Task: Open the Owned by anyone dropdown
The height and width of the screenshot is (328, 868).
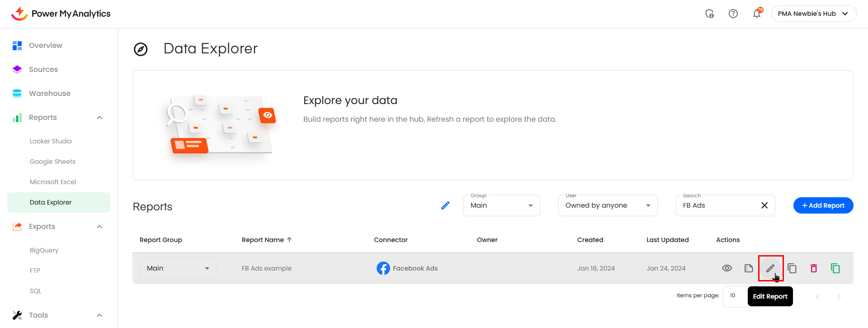Action: tap(608, 205)
